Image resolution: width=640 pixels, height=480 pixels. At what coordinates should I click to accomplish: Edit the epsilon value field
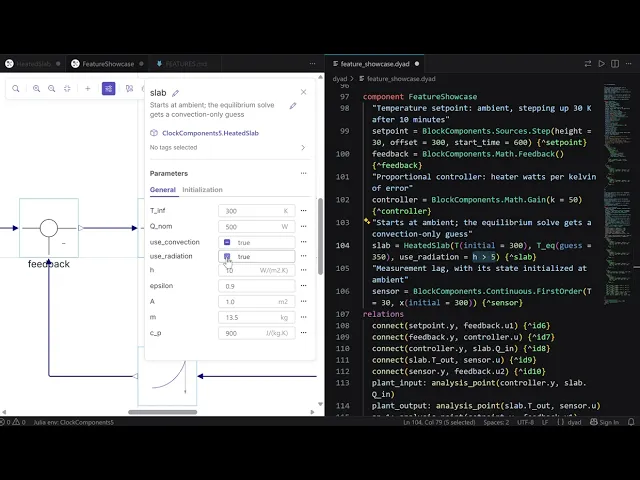point(256,286)
